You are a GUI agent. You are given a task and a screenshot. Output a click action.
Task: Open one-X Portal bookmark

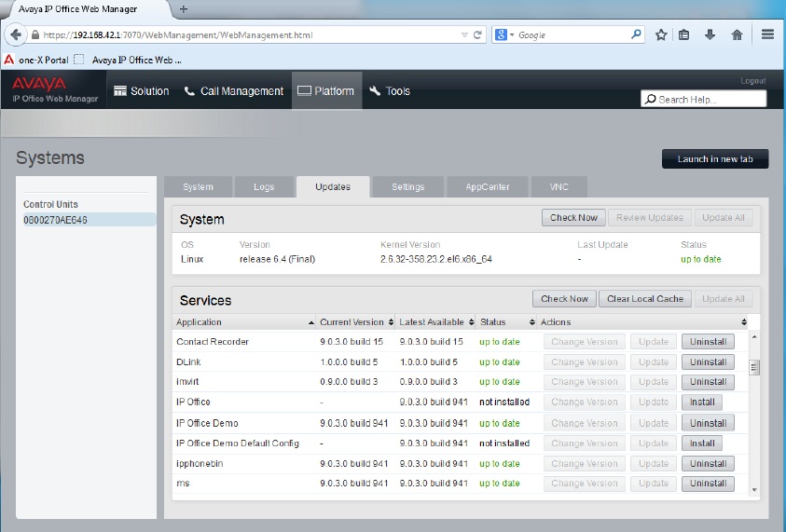pos(36,61)
